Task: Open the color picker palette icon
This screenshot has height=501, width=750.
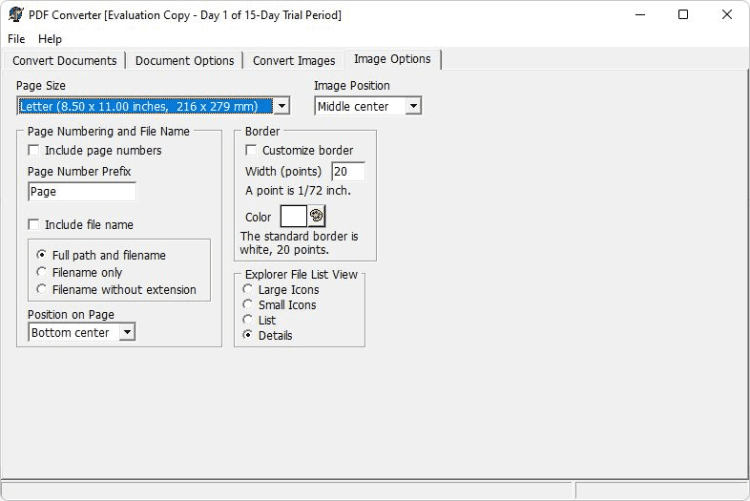Action: click(x=316, y=216)
